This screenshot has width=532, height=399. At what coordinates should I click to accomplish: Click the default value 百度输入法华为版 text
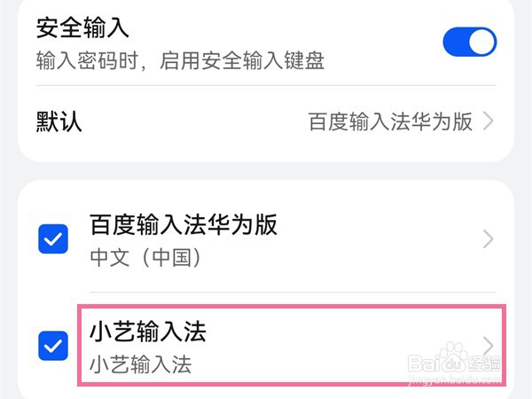(390, 121)
